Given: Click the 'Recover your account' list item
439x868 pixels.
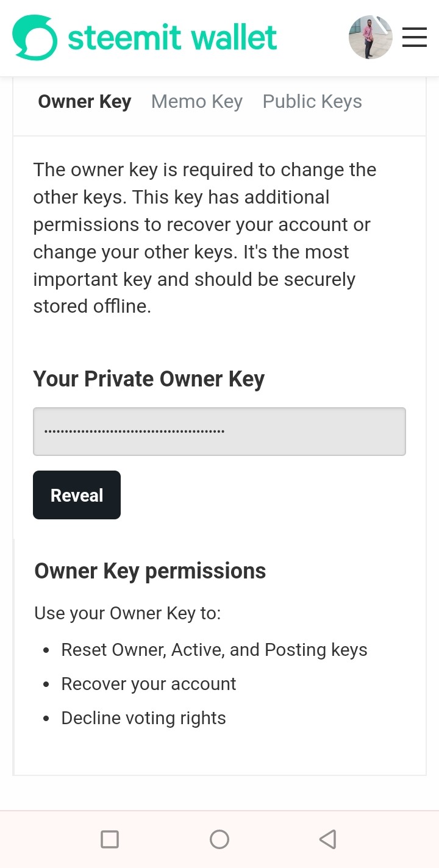Looking at the screenshot, I should click(x=148, y=684).
